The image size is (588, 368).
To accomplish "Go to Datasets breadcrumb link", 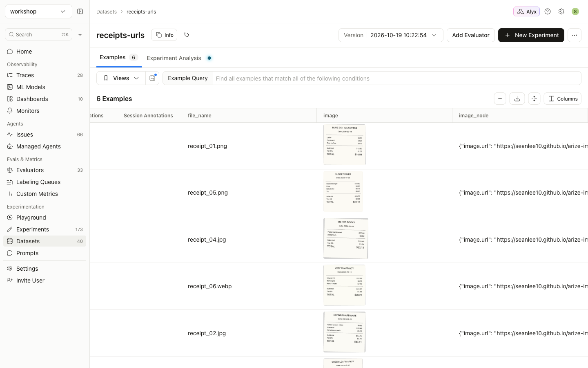I will pos(107,11).
